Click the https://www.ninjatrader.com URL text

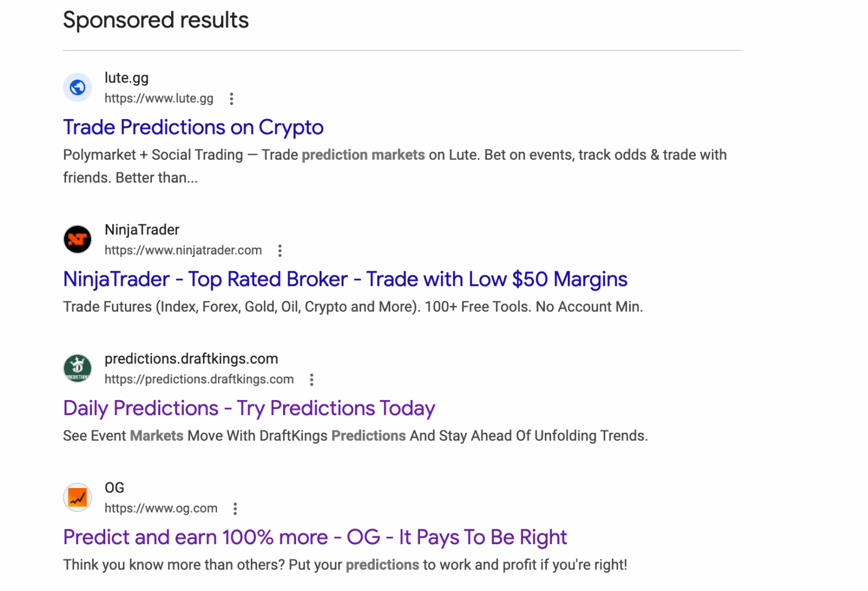183,250
